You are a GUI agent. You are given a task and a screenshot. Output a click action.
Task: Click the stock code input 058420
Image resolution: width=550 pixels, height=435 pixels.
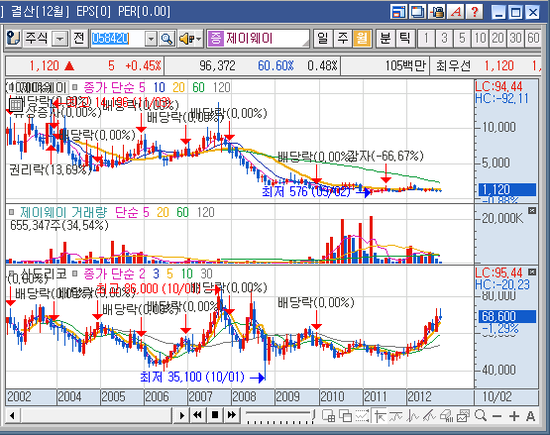pos(118,39)
